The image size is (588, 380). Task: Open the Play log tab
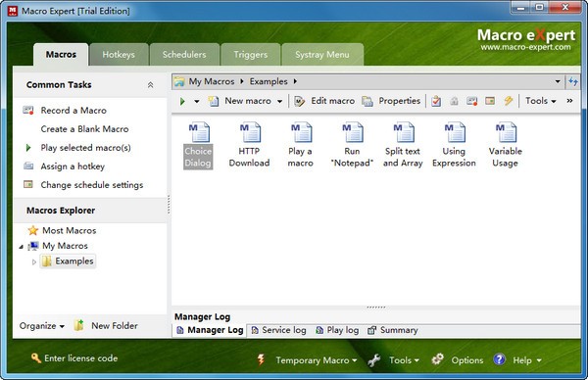(x=337, y=330)
